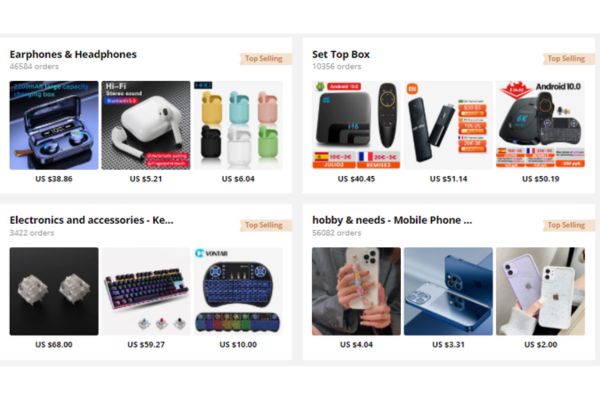Screen dimensions: 600x400
Task: Click Top Selling badge for Earphones & Headphones
Action: point(266,59)
